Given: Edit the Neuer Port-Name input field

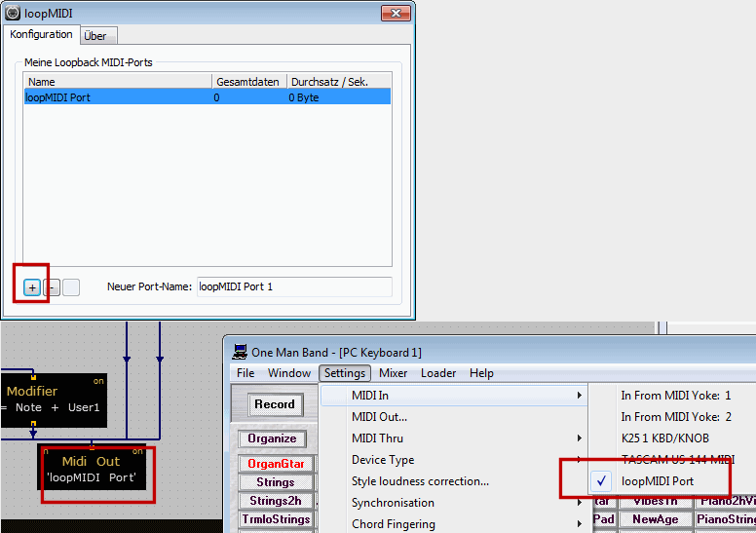Looking at the screenshot, I should (294, 287).
